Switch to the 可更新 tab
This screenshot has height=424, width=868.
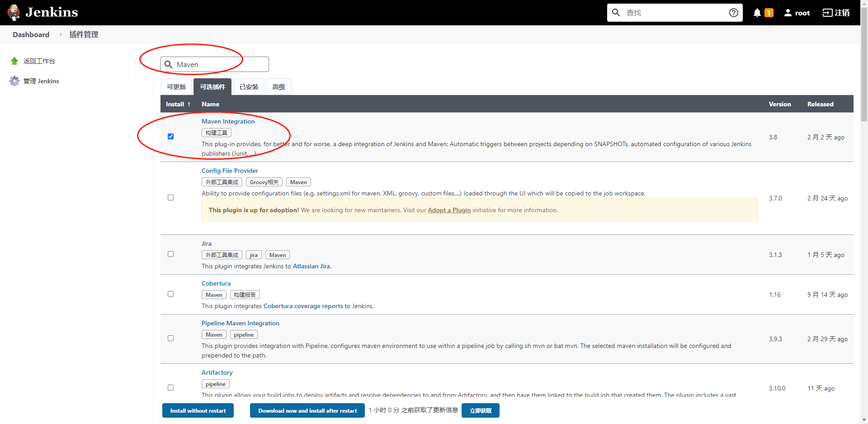[x=176, y=87]
